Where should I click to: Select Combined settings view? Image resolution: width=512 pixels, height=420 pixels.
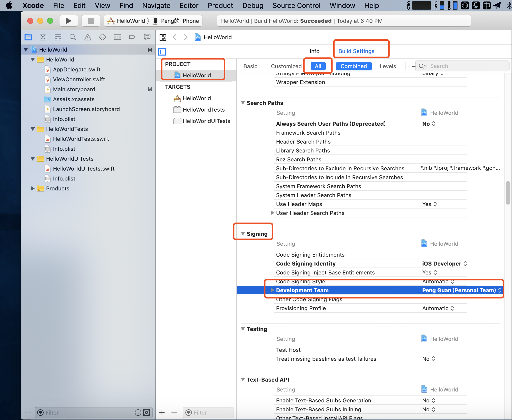click(x=354, y=66)
